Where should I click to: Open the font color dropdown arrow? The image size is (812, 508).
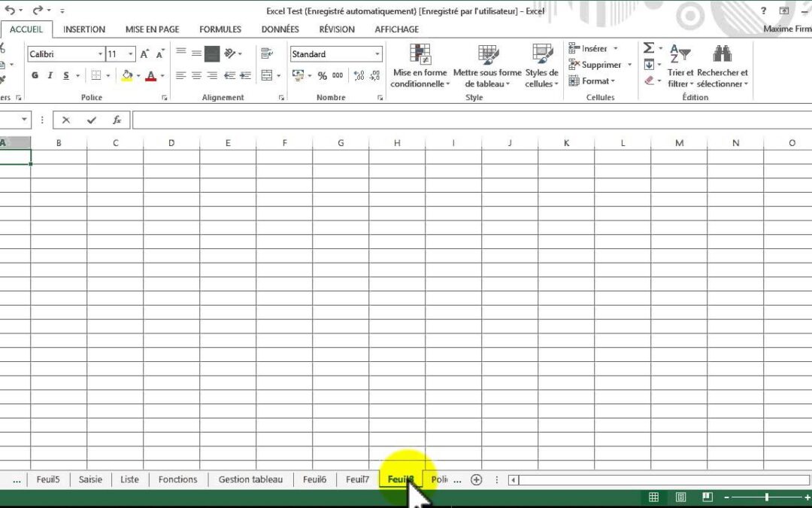162,76
